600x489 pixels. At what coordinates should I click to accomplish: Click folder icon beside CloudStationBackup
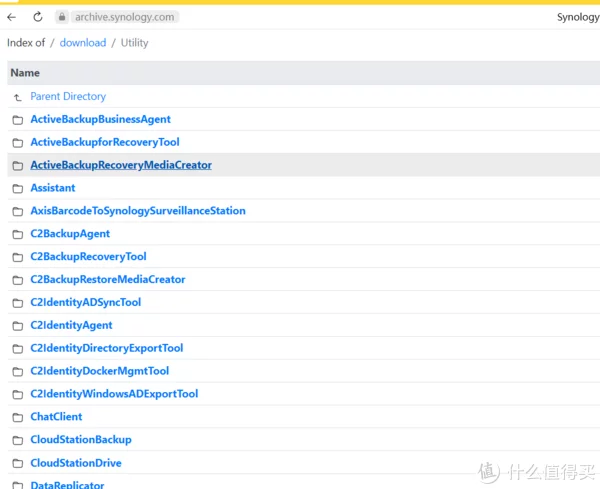point(18,441)
